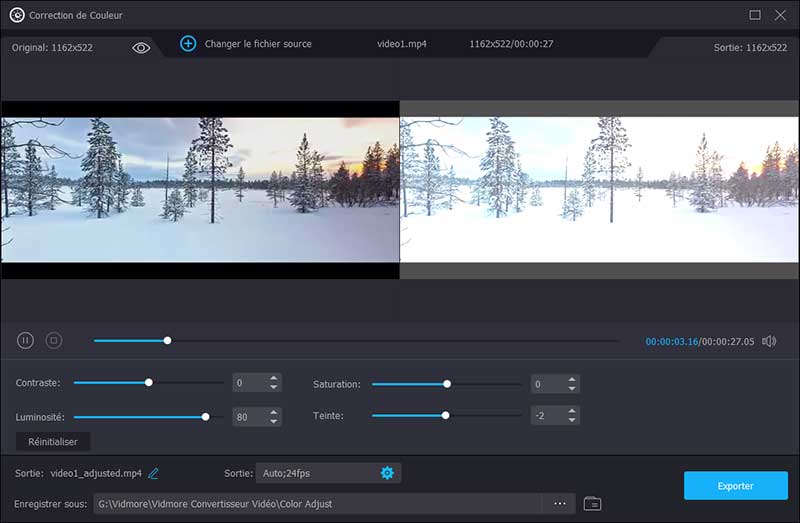800x523 pixels.
Task: Open output settings gear icon
Action: click(x=387, y=473)
